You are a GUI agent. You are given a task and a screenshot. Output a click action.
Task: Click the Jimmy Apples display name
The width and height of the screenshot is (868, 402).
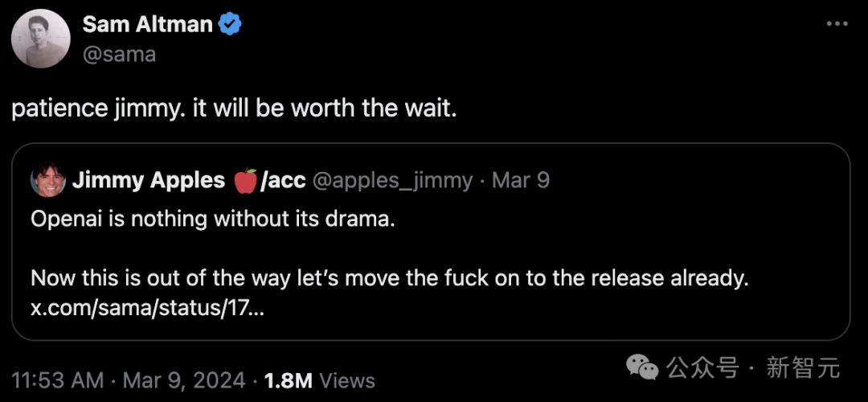click(x=149, y=181)
